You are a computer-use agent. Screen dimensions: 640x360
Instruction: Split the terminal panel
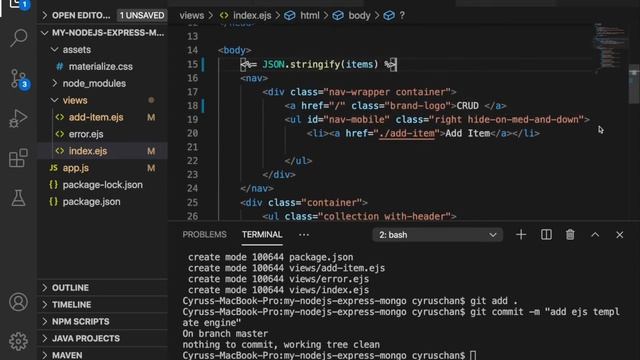pos(546,235)
